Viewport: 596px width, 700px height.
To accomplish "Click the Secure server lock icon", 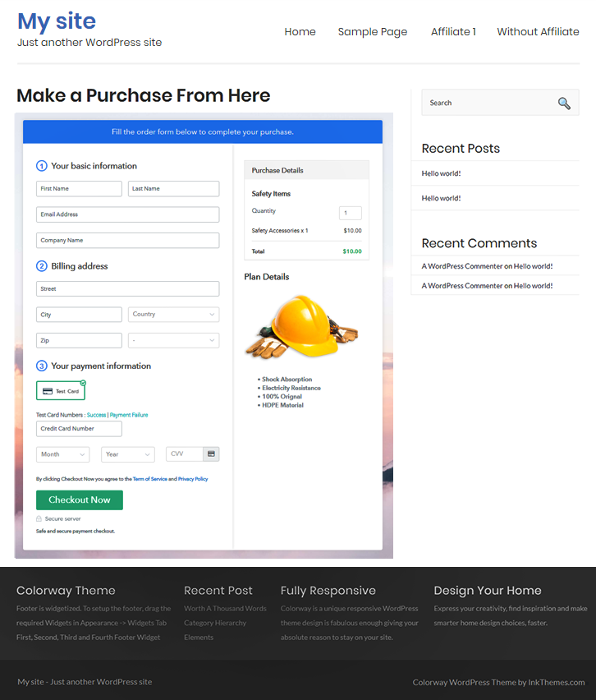I will pos(39,518).
